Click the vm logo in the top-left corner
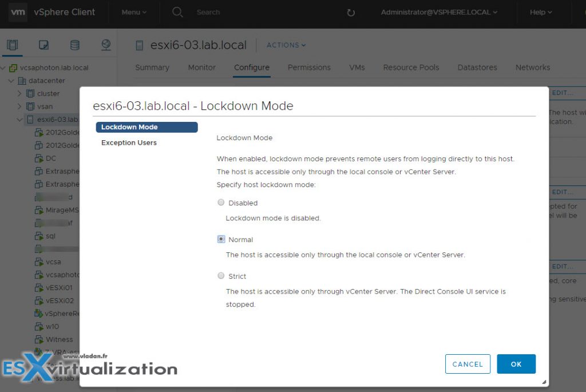 tap(17, 12)
